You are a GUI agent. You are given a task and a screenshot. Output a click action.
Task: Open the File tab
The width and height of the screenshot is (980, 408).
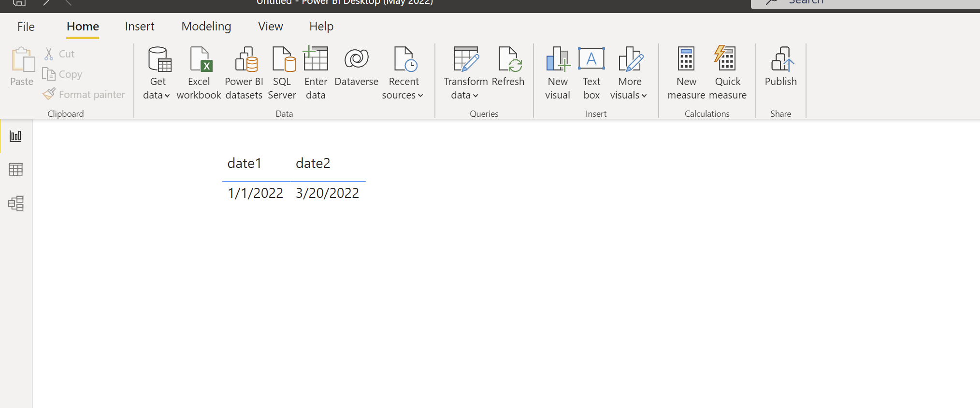26,27
